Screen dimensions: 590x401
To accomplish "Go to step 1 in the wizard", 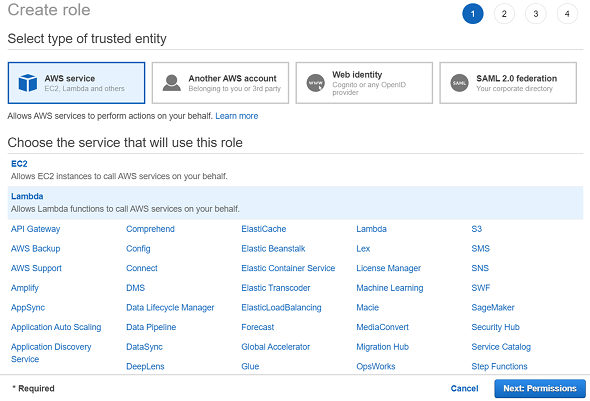I will 473,14.
